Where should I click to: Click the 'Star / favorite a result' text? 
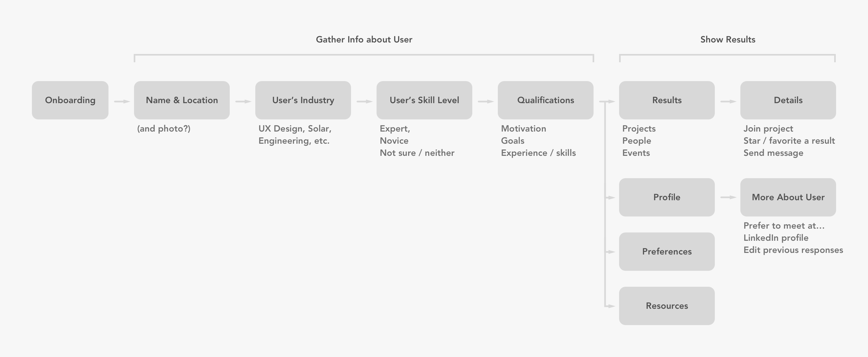(789, 141)
